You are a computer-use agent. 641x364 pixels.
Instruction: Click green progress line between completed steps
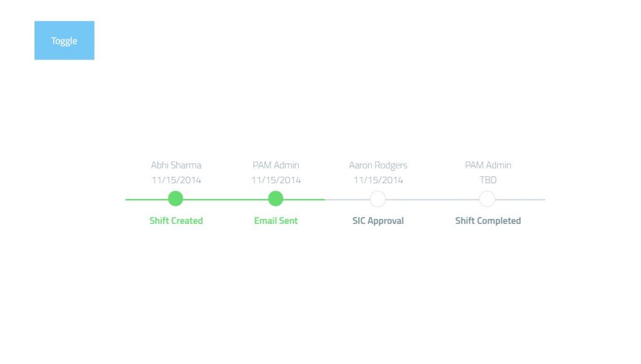click(225, 200)
